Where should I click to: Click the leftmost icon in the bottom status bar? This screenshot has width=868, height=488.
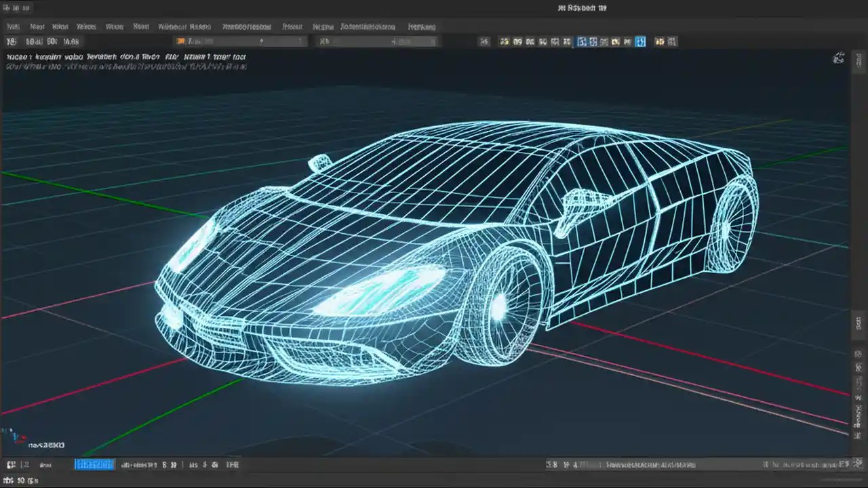pyautogui.click(x=9, y=465)
